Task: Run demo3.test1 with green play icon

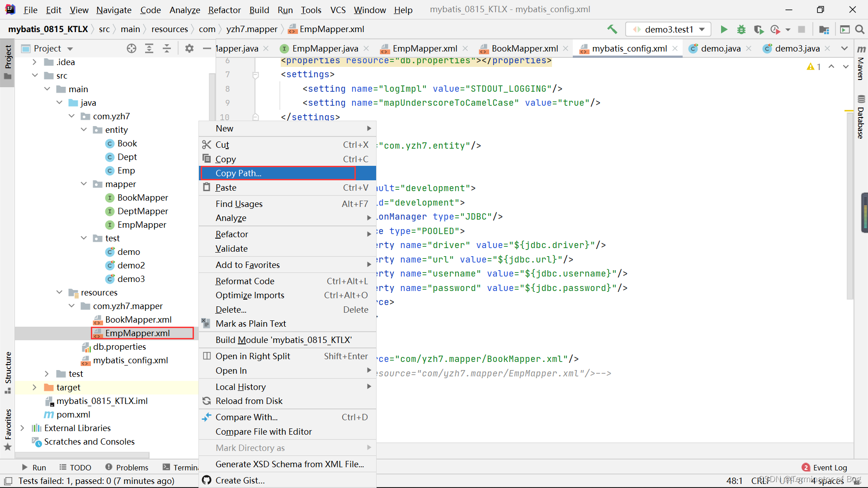Action: tap(724, 29)
